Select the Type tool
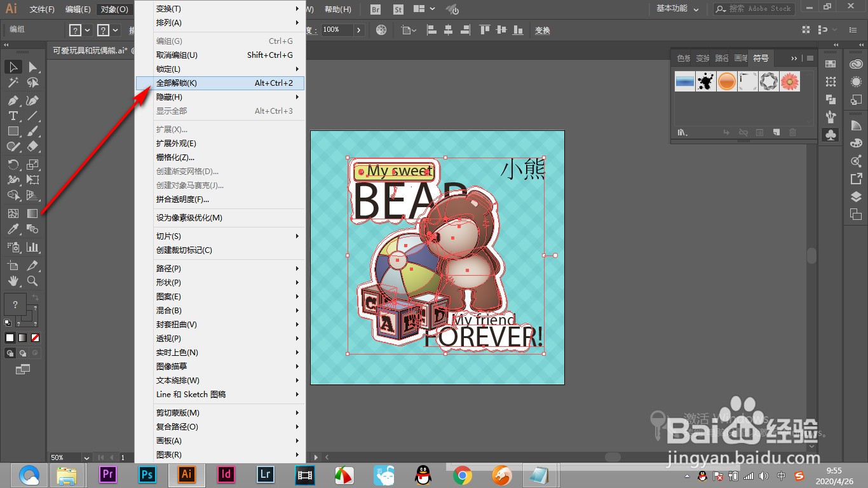 coord(13,116)
